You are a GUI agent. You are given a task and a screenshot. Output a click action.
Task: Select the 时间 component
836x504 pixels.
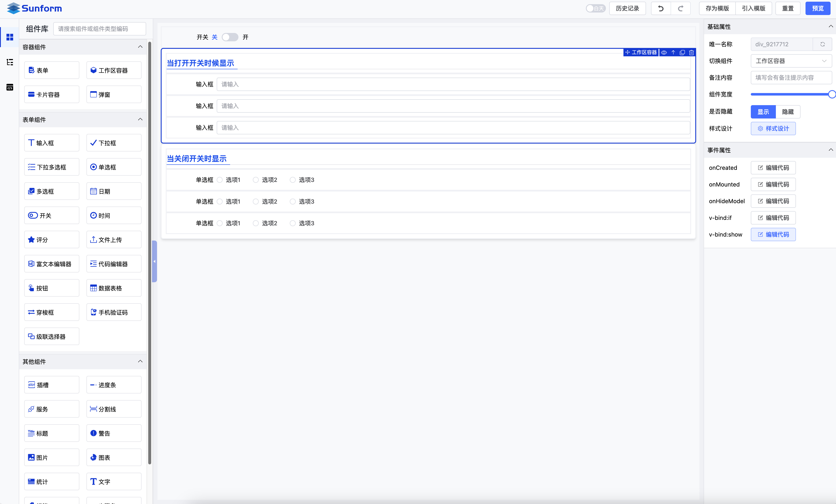point(114,215)
